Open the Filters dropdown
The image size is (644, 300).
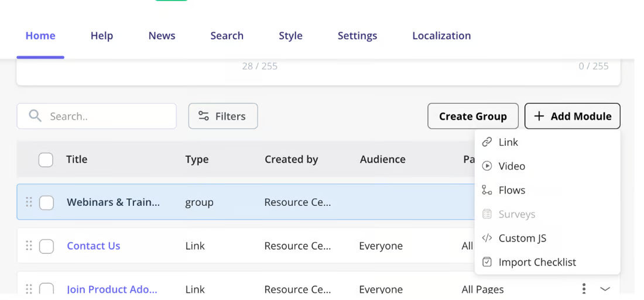pyautogui.click(x=223, y=116)
